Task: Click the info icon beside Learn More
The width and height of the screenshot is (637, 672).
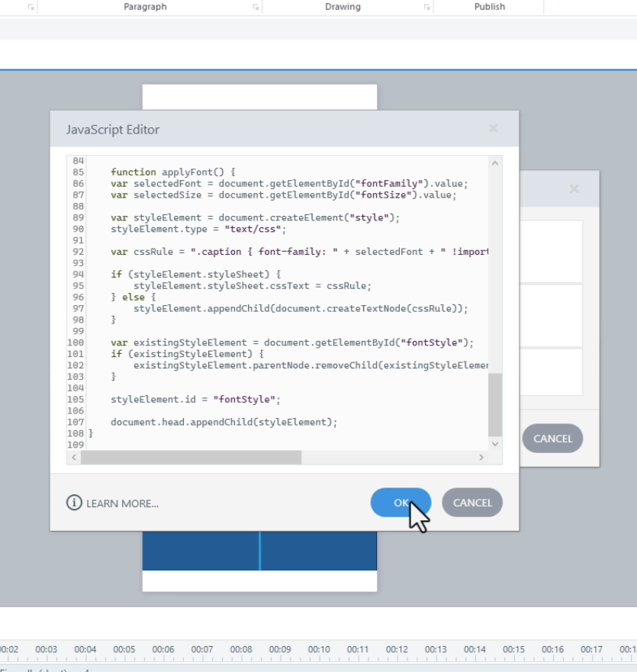Action: point(74,503)
